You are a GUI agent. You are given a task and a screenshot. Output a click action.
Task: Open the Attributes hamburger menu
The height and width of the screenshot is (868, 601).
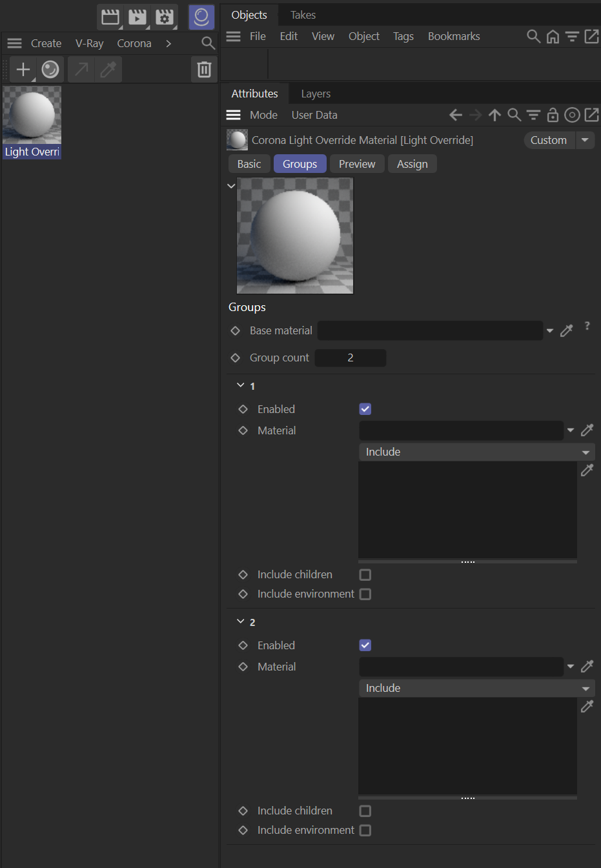click(x=234, y=115)
